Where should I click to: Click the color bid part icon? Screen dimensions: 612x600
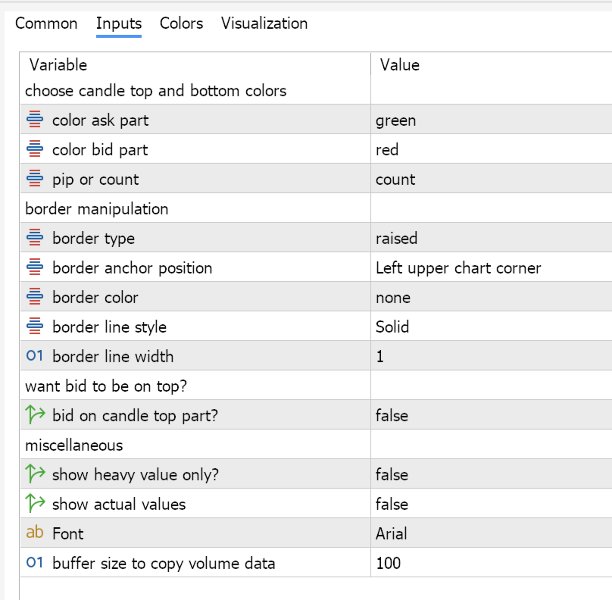click(x=35, y=149)
